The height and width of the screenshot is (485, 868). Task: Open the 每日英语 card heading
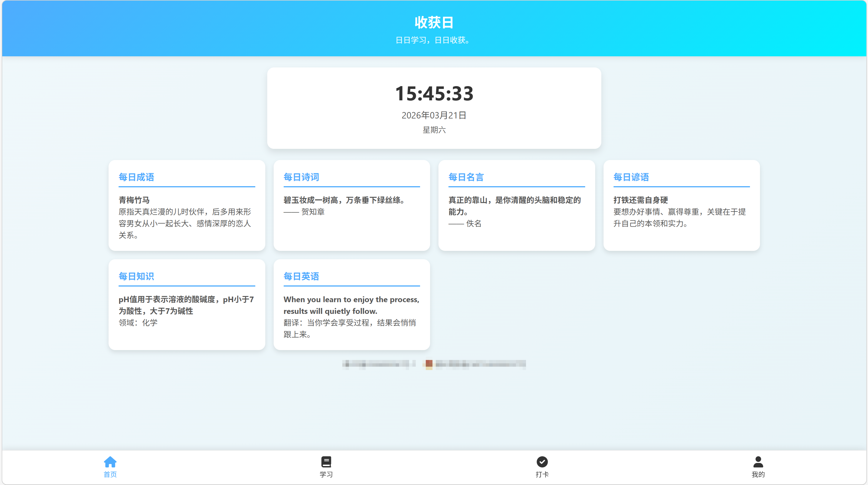301,276
